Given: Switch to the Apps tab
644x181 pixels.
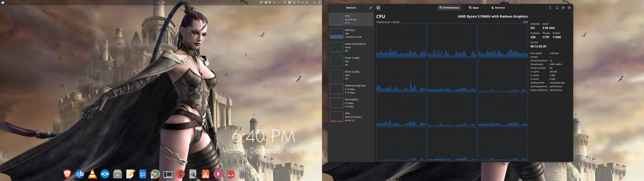Looking at the screenshot, I should 474,8.
